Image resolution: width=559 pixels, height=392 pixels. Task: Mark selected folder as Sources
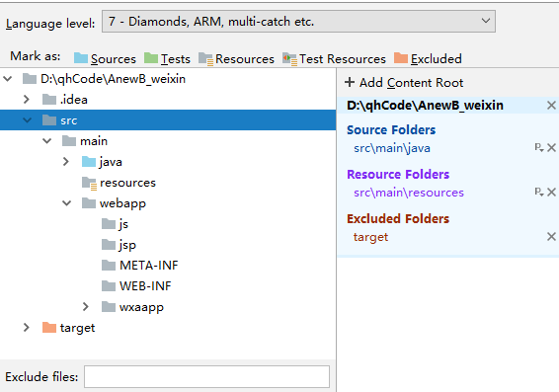[105, 58]
